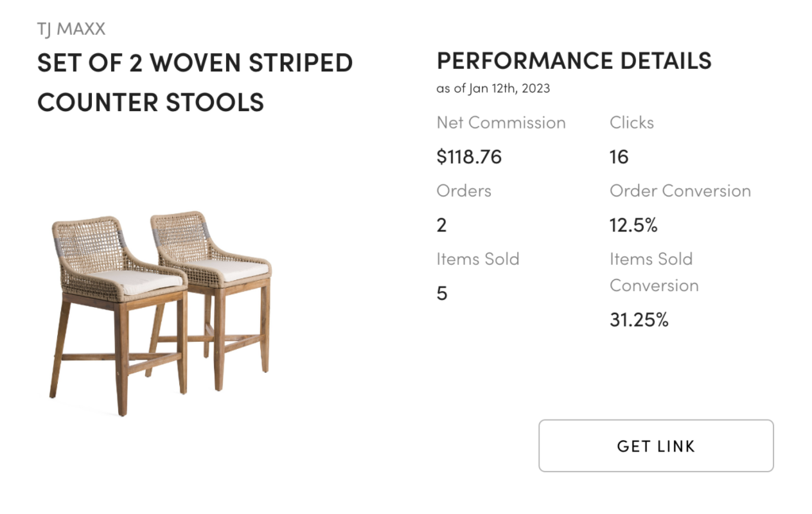812x514 pixels.
Task: Select the Clicks label text
Action: pos(631,122)
